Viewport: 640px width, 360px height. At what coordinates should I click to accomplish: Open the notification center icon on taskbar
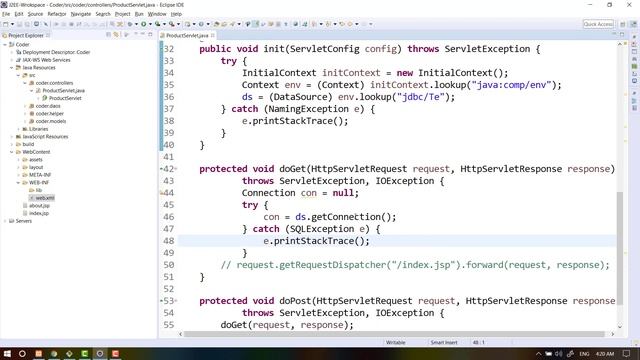click(x=627, y=353)
